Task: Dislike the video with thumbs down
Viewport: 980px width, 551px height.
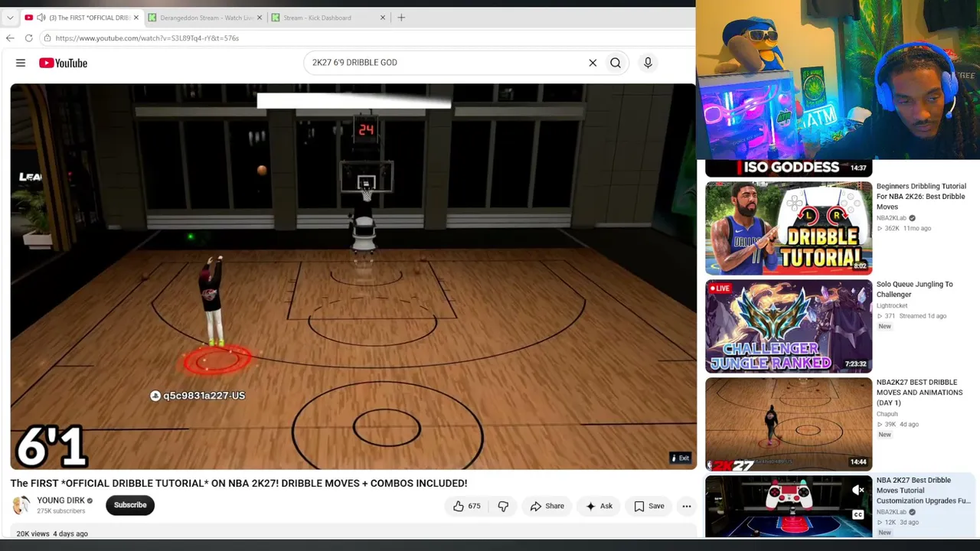Action: [503, 506]
